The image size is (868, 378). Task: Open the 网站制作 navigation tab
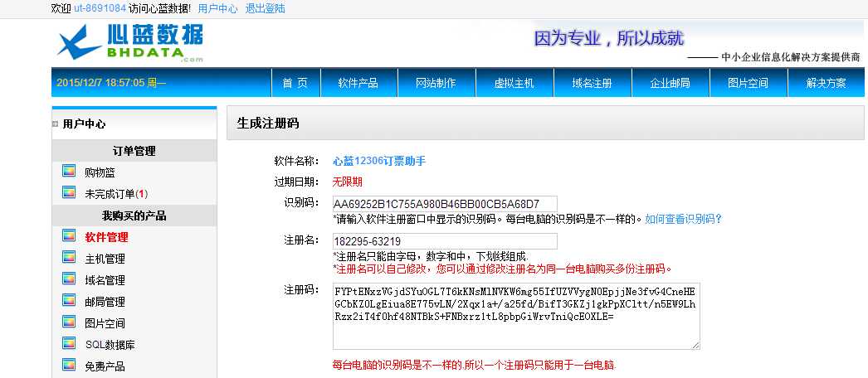point(436,83)
